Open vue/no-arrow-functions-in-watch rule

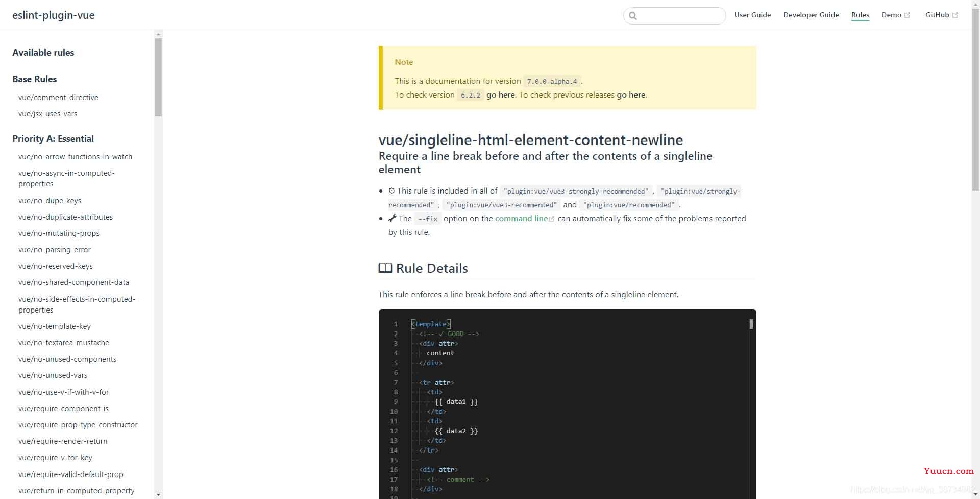pos(75,156)
